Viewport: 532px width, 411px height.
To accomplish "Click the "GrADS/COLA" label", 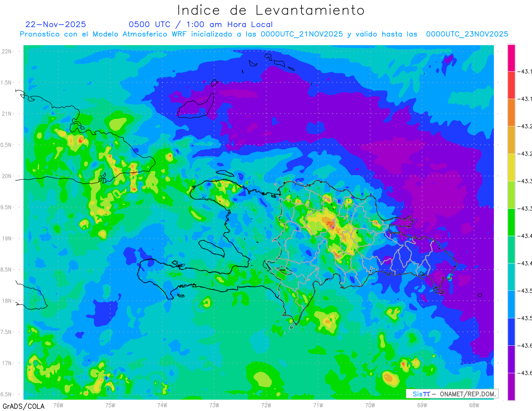I will click(23, 406).
